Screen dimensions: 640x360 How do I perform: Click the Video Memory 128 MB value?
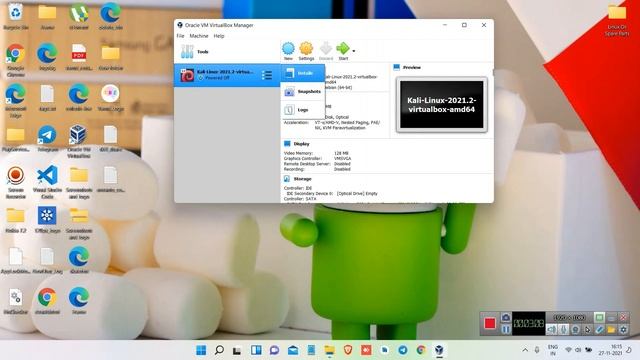pyautogui.click(x=341, y=153)
